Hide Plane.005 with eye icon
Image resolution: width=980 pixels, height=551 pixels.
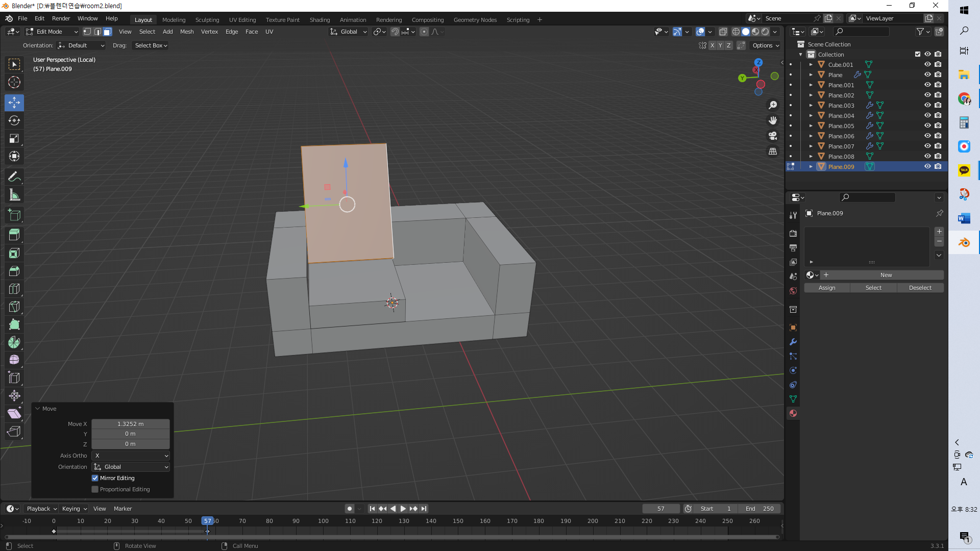pos(927,126)
